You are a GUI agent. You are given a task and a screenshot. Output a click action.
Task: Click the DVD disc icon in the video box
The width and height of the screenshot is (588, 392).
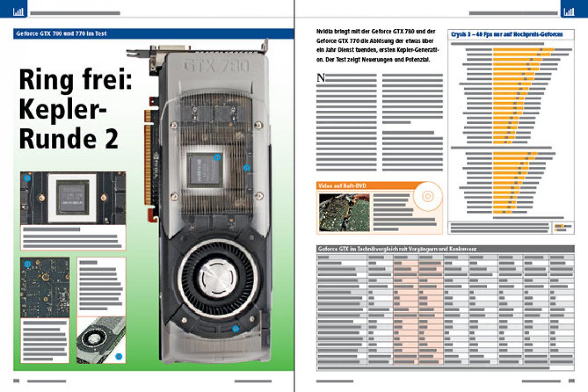click(427, 196)
